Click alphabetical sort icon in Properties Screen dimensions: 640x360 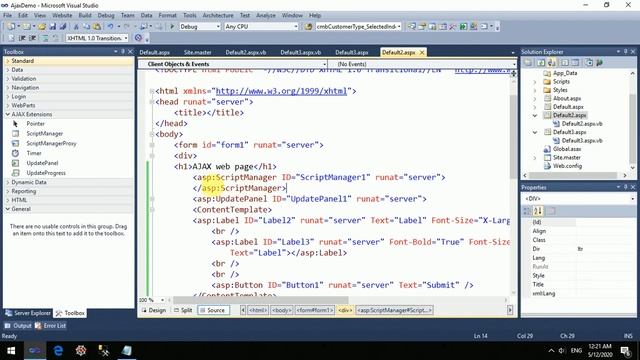click(x=538, y=211)
